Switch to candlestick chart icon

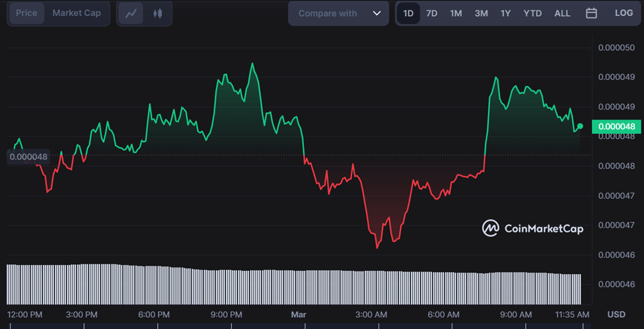pyautogui.click(x=157, y=13)
